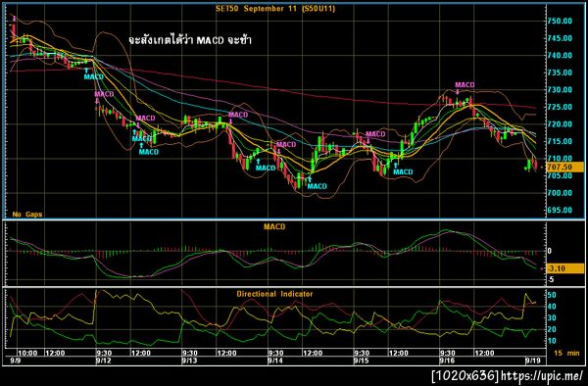Screen dimensions: 588x386
Task: Click the chart title SET50 September 11 (S50U11)
Action: tap(275, 9)
